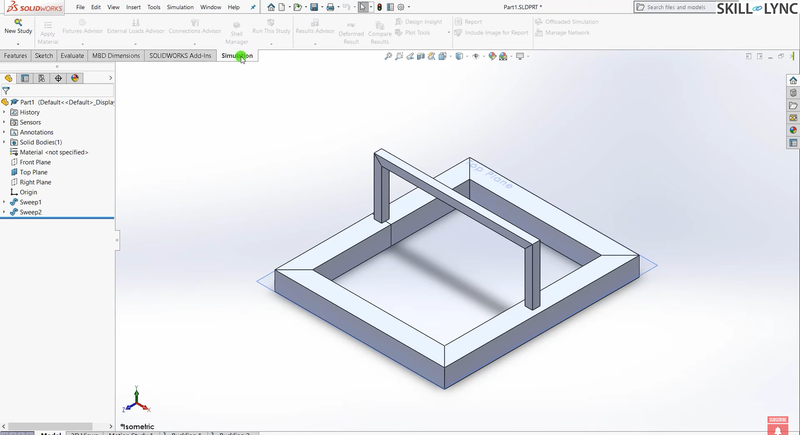This screenshot has width=800, height=435.
Task: Expand the History tree node
Action: pos(4,112)
